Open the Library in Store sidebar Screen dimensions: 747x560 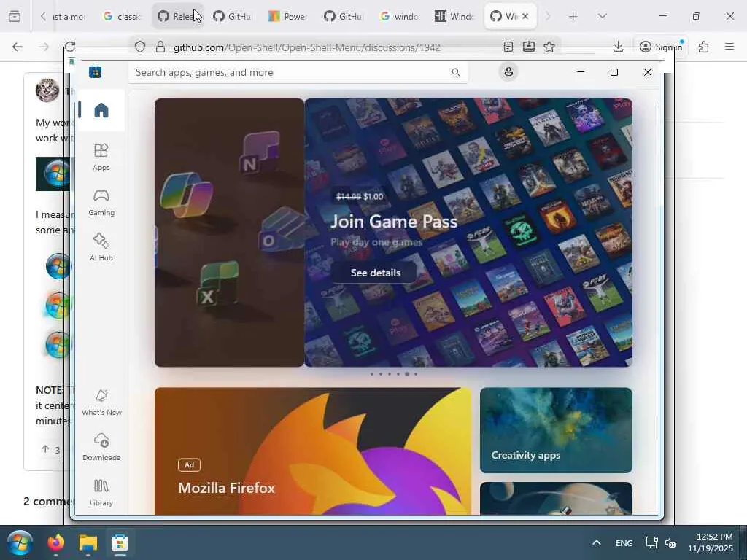pos(101,491)
